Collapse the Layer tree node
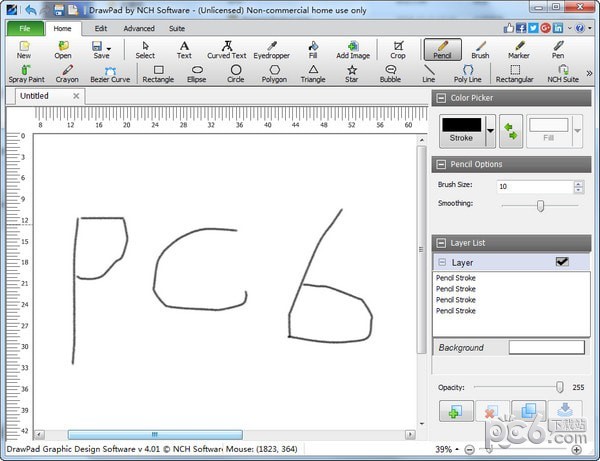Screen dimensions: 600x461 pyautogui.click(x=442, y=262)
